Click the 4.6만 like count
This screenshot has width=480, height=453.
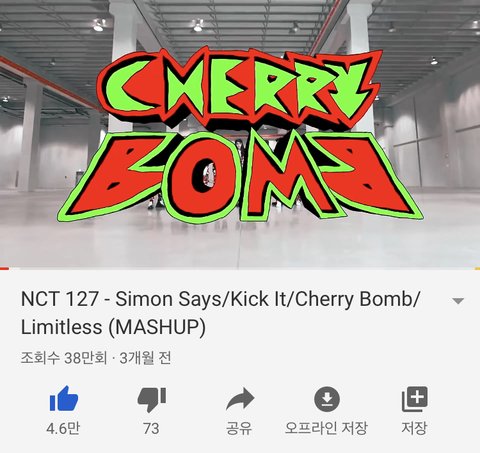click(63, 429)
